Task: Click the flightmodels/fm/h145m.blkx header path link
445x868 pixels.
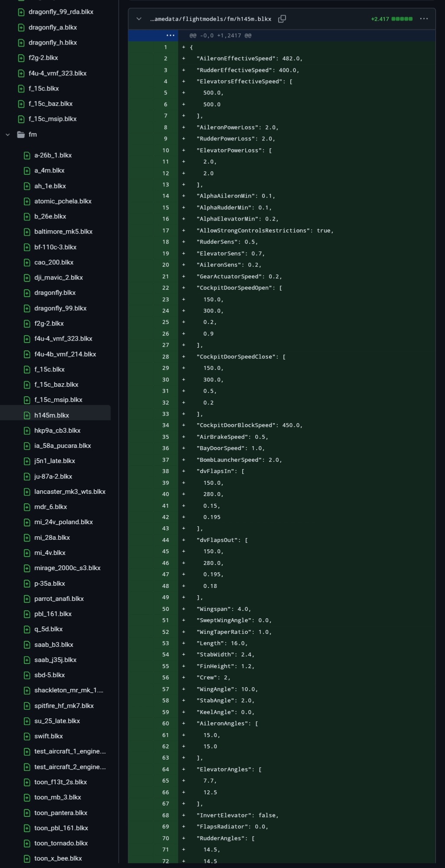Action: (x=211, y=19)
